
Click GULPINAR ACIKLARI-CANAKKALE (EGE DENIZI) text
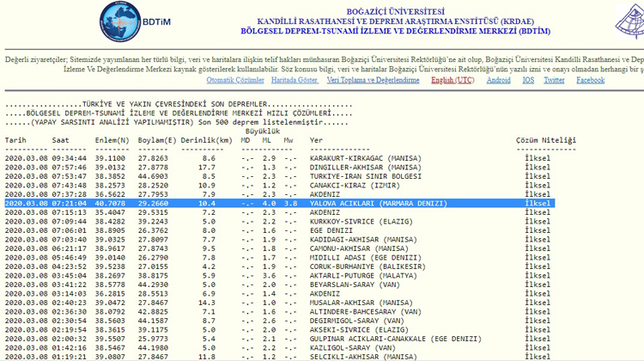click(x=396, y=339)
